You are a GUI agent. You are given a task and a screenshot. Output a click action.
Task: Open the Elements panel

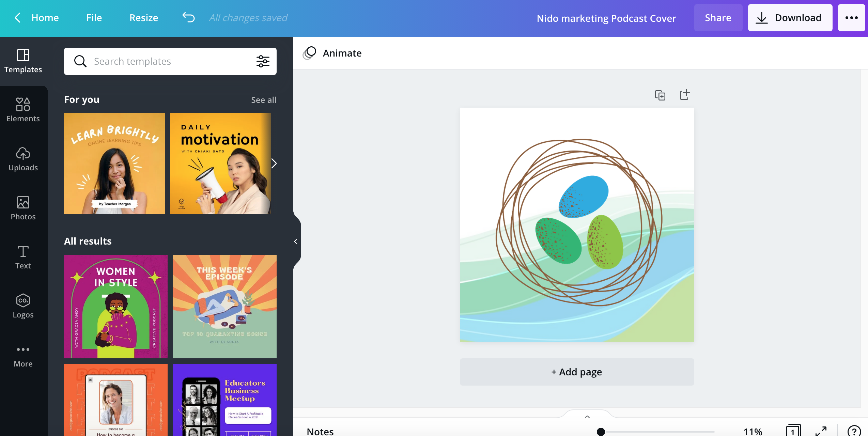pos(23,110)
